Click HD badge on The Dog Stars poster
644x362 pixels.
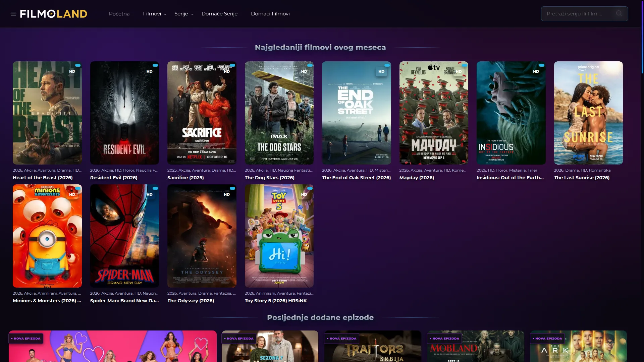pyautogui.click(x=304, y=71)
